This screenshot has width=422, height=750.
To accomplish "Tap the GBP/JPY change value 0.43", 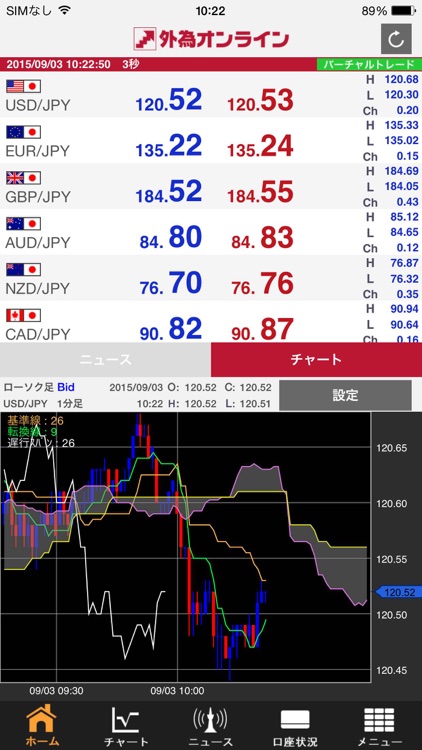I will (x=407, y=202).
